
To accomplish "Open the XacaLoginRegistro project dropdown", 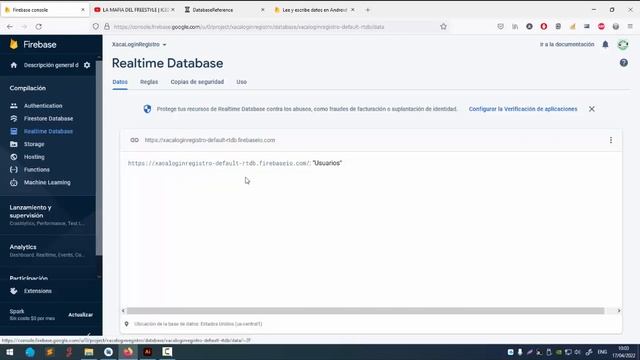I will [x=139, y=44].
